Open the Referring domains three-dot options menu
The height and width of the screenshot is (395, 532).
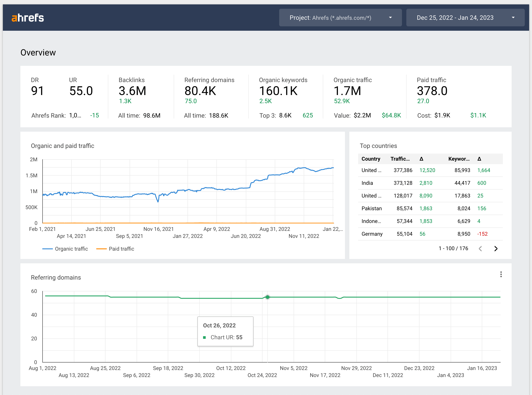[501, 275]
